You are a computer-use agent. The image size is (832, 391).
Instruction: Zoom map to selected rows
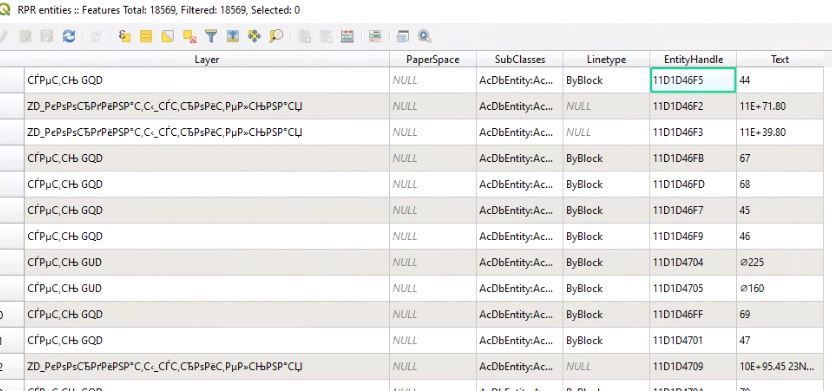click(x=276, y=36)
